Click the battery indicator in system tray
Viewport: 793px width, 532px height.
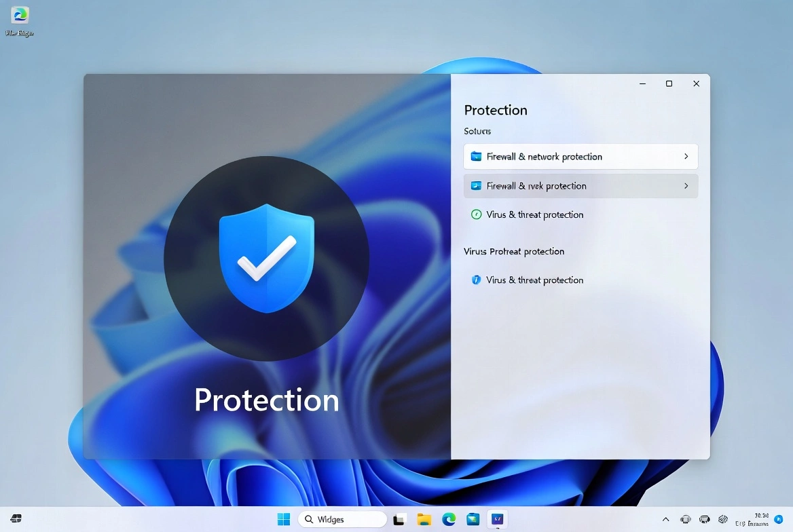724,519
